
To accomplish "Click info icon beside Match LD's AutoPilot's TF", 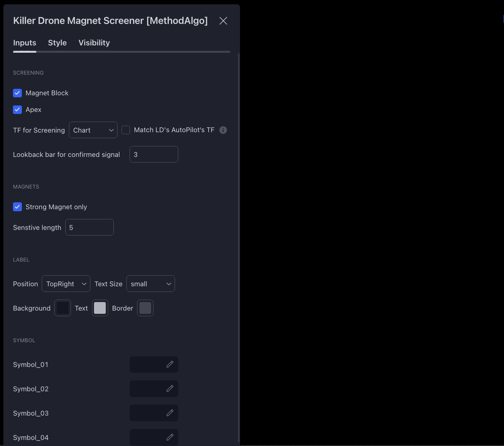I will 223,130.
